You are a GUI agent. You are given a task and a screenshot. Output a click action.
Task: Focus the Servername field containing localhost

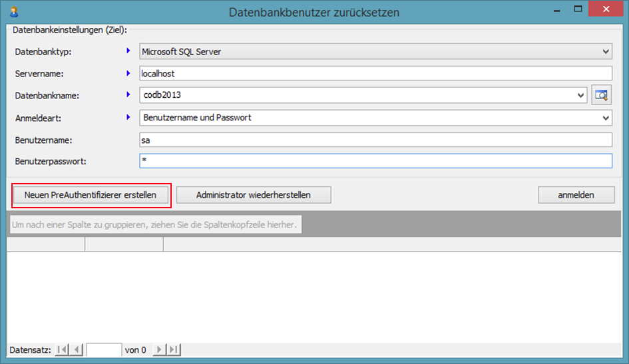(375, 73)
